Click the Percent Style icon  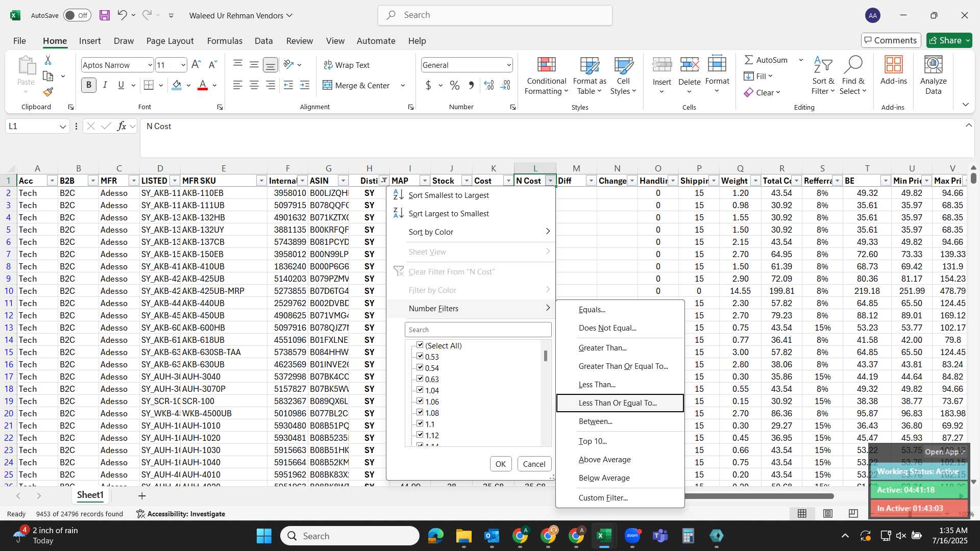tap(455, 85)
